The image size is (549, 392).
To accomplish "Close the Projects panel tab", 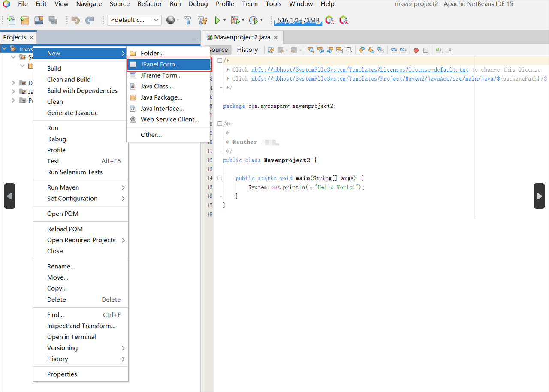I will [x=31, y=37].
